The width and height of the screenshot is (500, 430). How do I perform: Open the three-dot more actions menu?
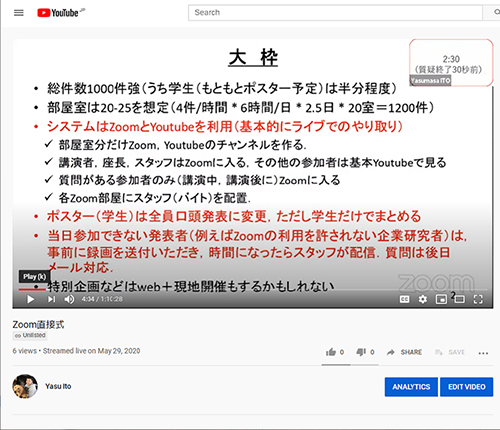tap(483, 353)
